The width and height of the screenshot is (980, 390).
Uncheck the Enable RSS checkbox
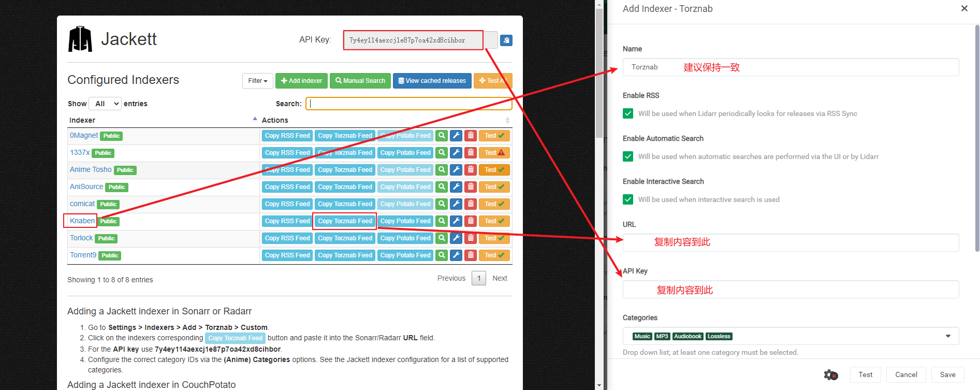coord(628,113)
